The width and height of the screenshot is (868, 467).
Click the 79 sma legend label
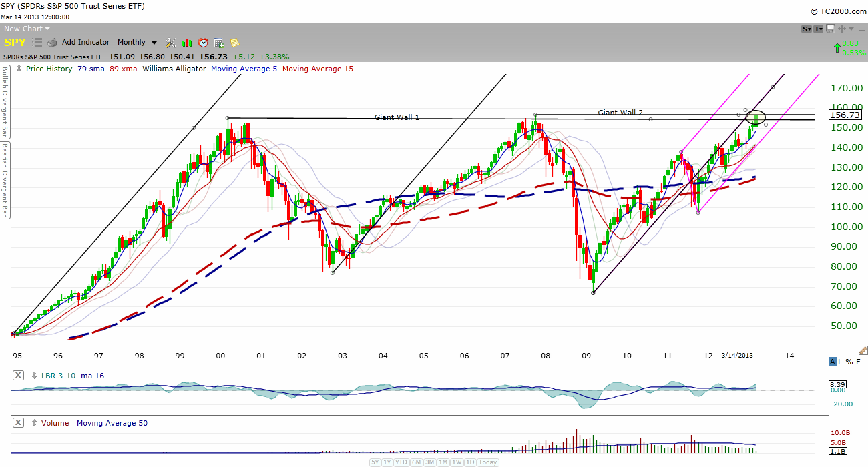(91, 69)
